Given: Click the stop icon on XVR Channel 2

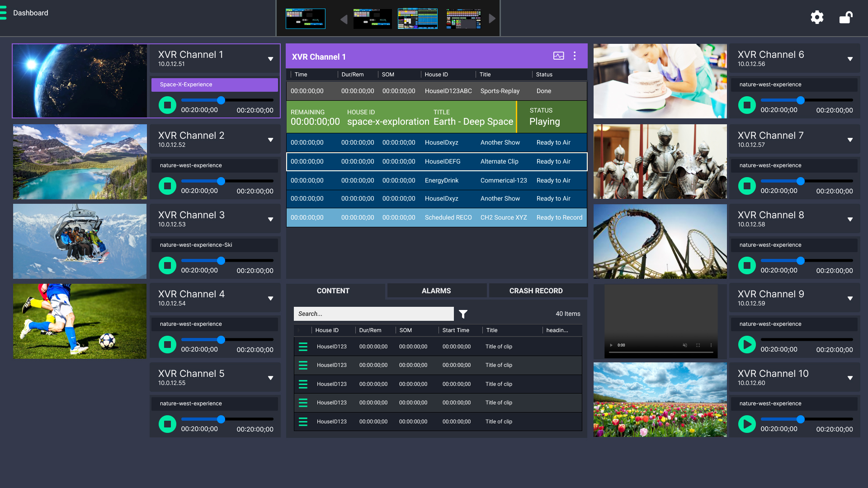Looking at the screenshot, I should coord(167,186).
